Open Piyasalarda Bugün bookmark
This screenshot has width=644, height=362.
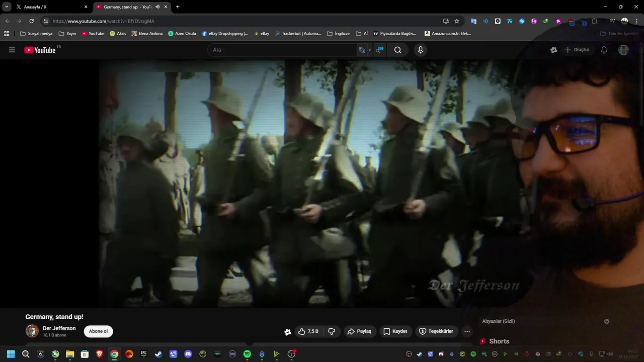394,34
